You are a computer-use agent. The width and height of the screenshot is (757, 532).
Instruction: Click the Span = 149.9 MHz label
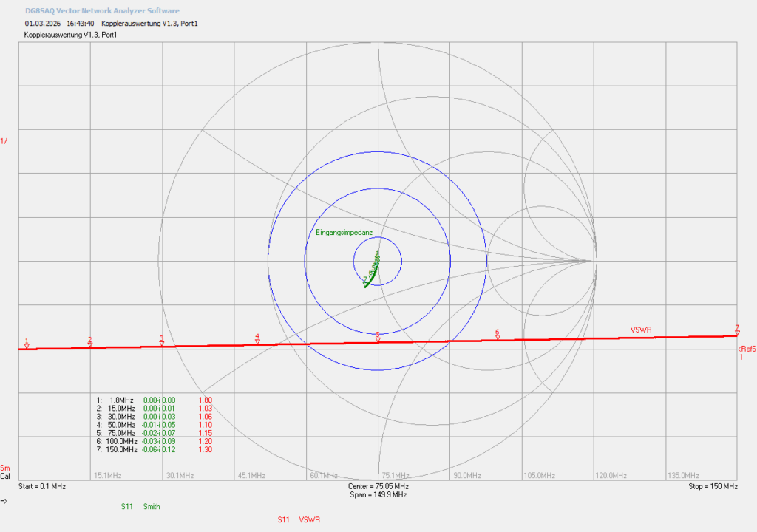(x=378, y=495)
